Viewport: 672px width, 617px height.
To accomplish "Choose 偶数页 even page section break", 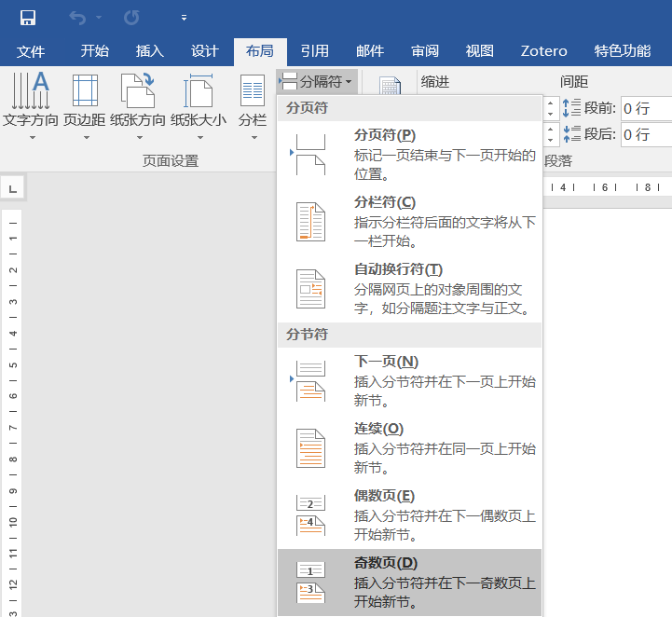I will [410, 514].
